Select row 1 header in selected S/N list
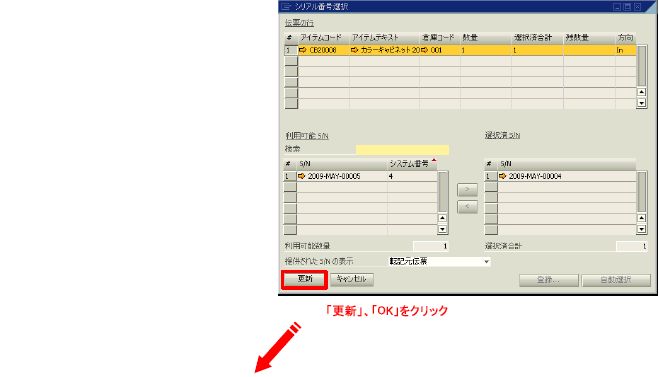The height and width of the screenshot is (377, 659). (490, 177)
